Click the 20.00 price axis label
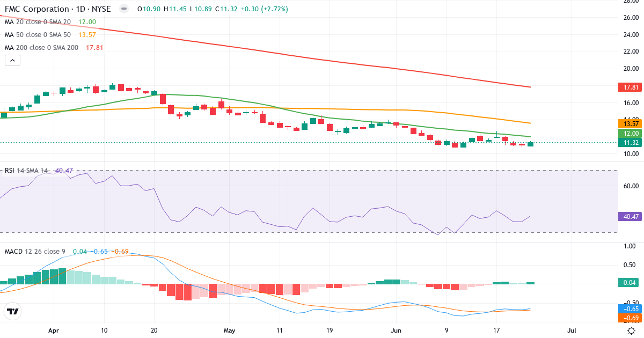 tap(630, 69)
